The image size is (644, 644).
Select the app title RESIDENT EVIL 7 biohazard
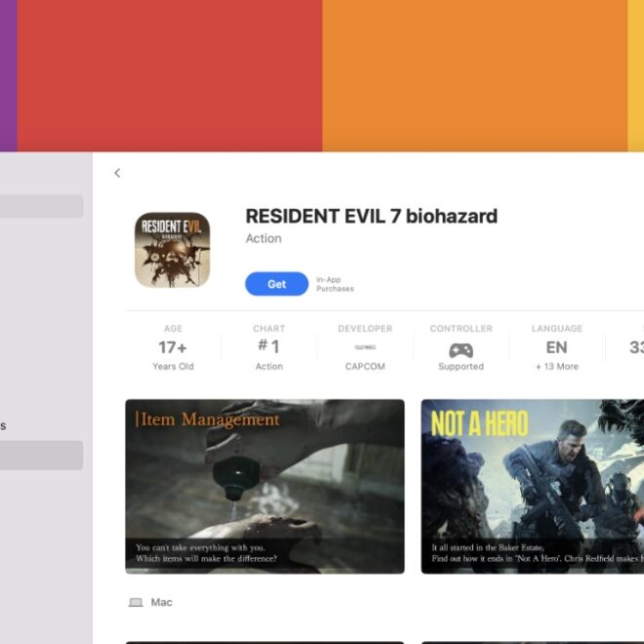pos(372,216)
